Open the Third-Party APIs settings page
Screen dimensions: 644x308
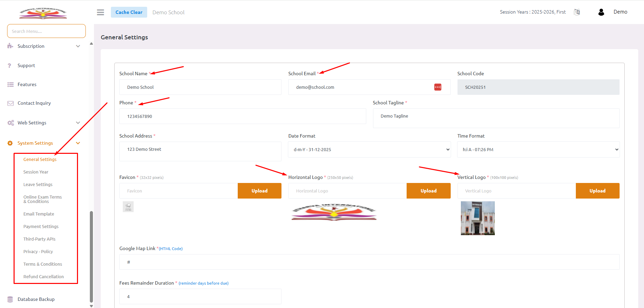39,239
